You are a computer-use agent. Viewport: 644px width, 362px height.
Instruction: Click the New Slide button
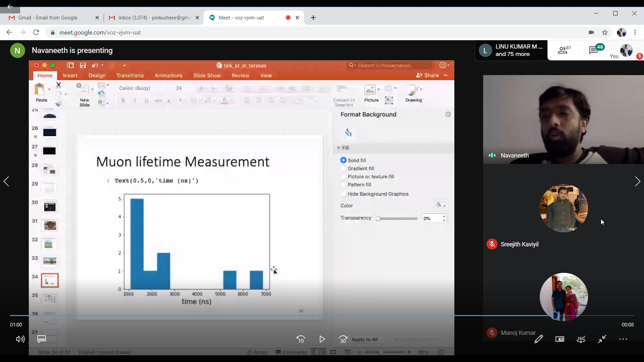(84, 95)
